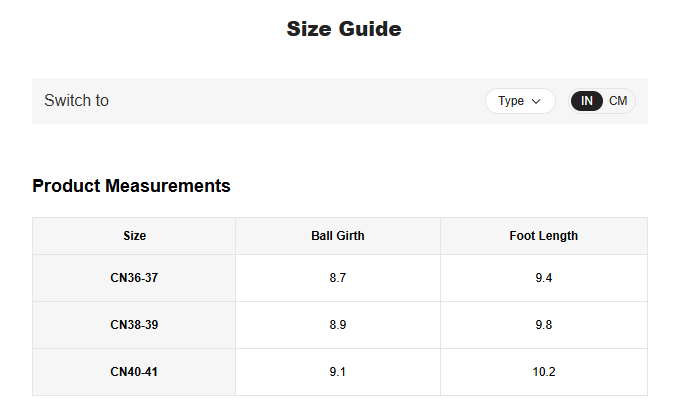Click the gray Switch to bar background
The image size is (676, 405).
(x=300, y=101)
